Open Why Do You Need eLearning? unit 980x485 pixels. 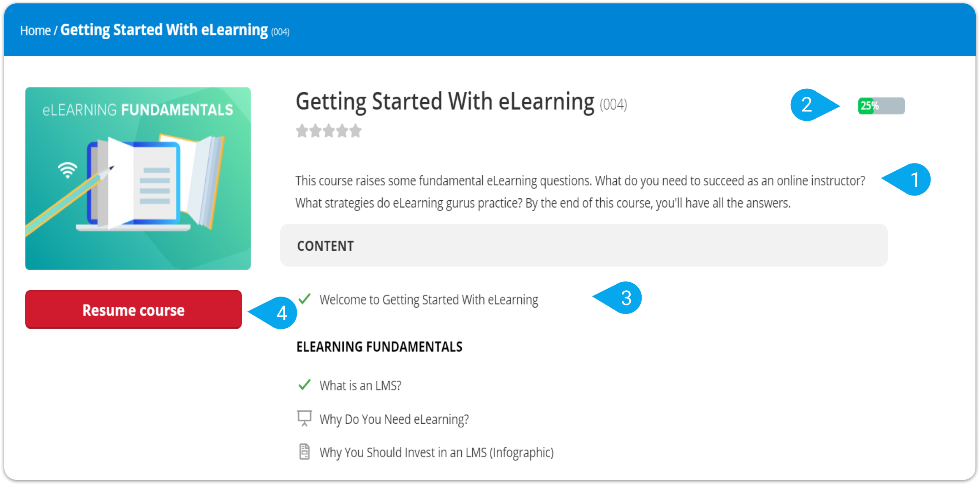pos(394,419)
